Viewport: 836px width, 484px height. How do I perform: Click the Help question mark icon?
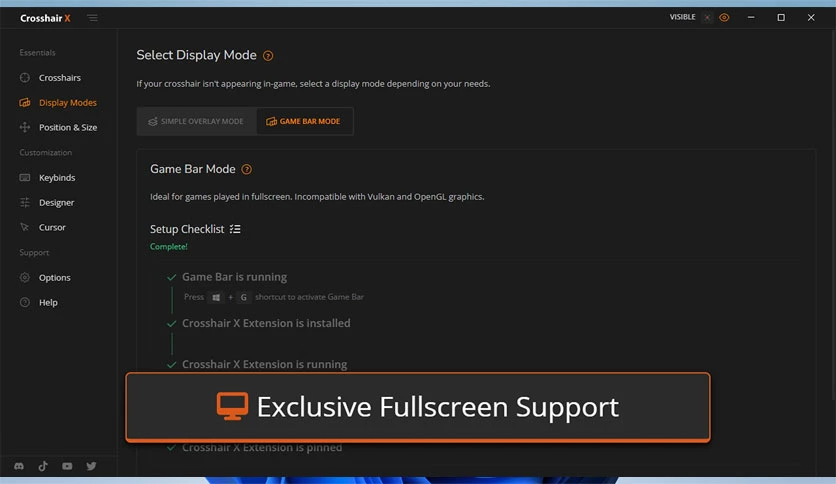point(25,302)
